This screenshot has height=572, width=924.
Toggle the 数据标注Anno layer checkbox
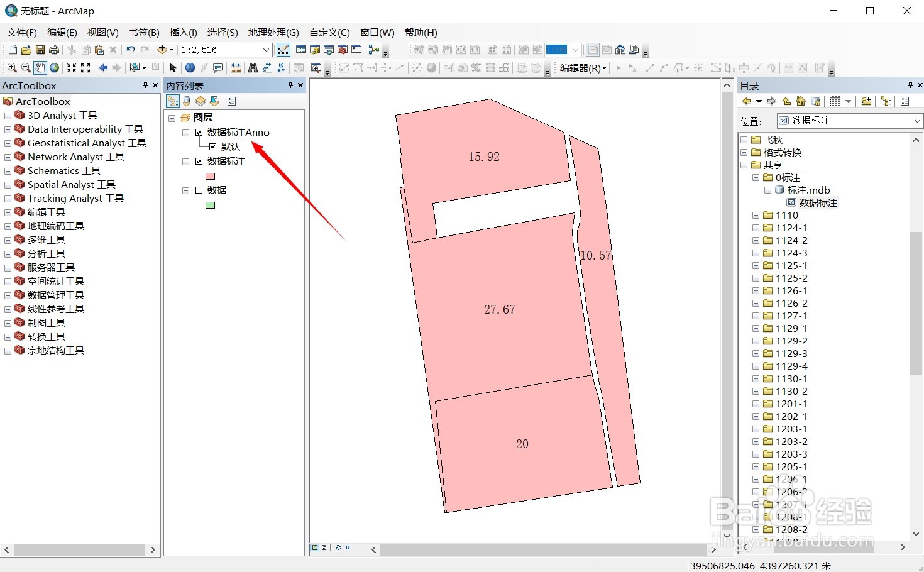[199, 132]
